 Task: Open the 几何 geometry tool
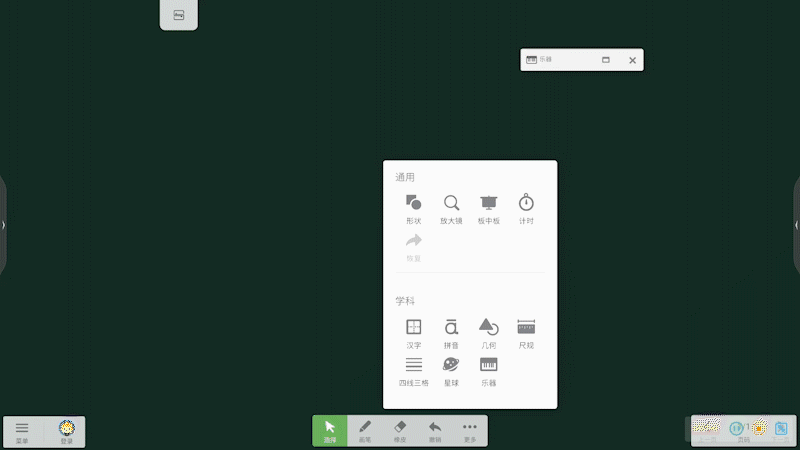pyautogui.click(x=488, y=332)
